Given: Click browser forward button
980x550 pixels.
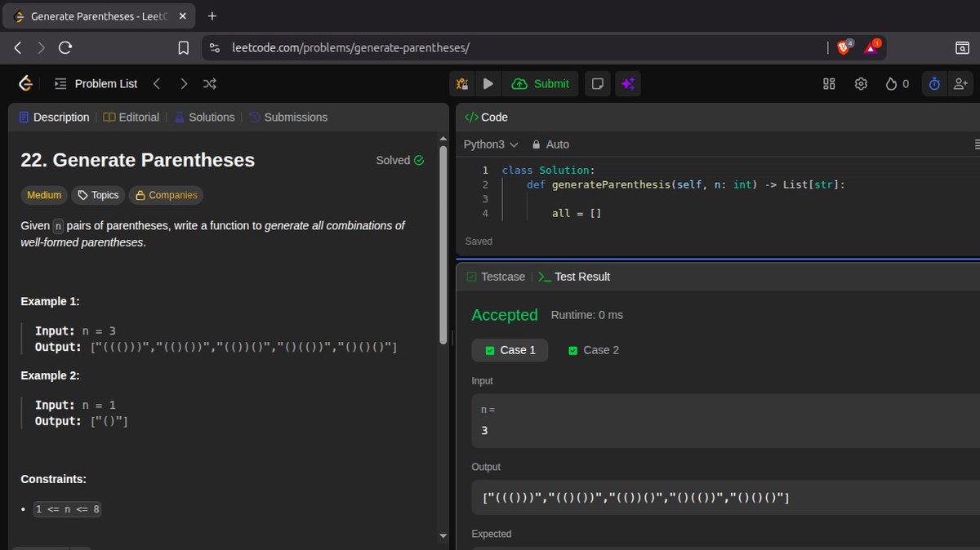Looking at the screenshot, I should [x=41, y=48].
